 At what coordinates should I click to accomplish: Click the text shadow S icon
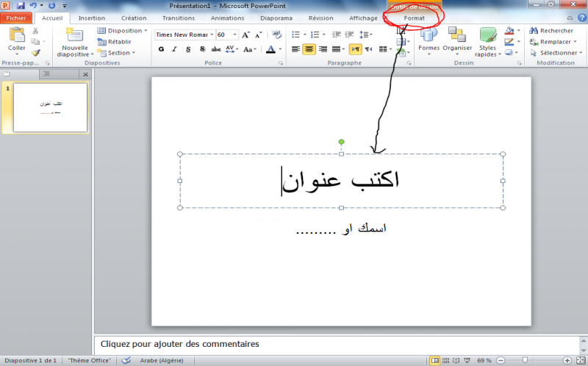(202, 49)
